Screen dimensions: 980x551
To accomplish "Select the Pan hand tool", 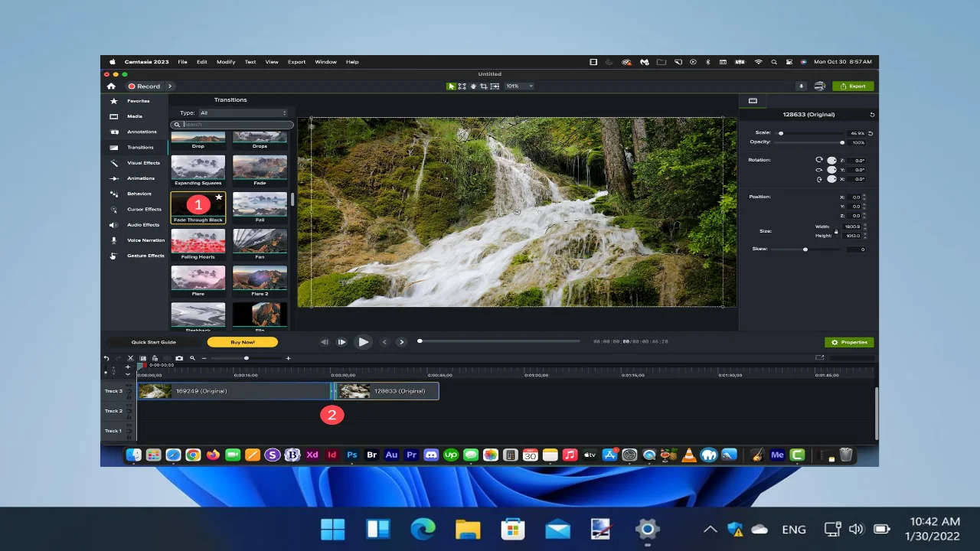I will (473, 86).
